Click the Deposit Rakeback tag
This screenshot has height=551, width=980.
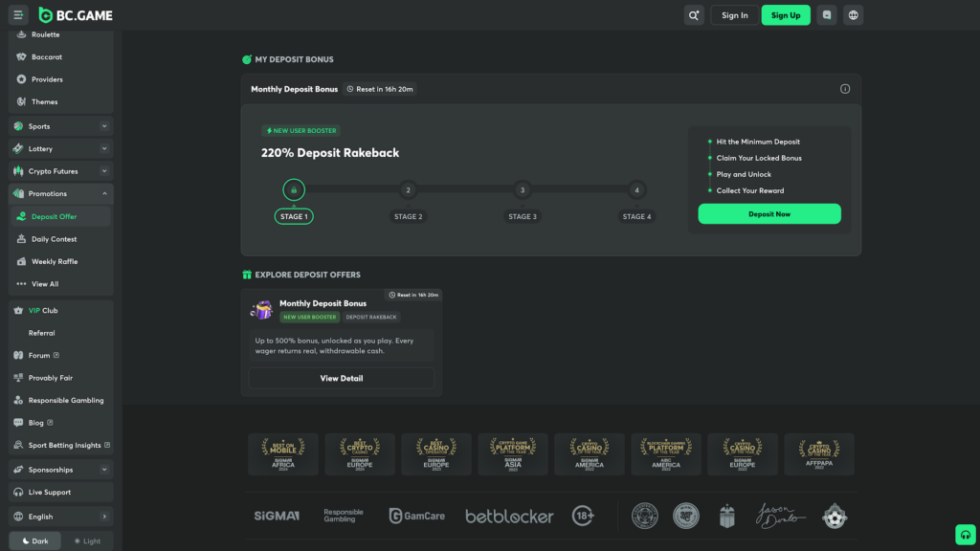[371, 317]
